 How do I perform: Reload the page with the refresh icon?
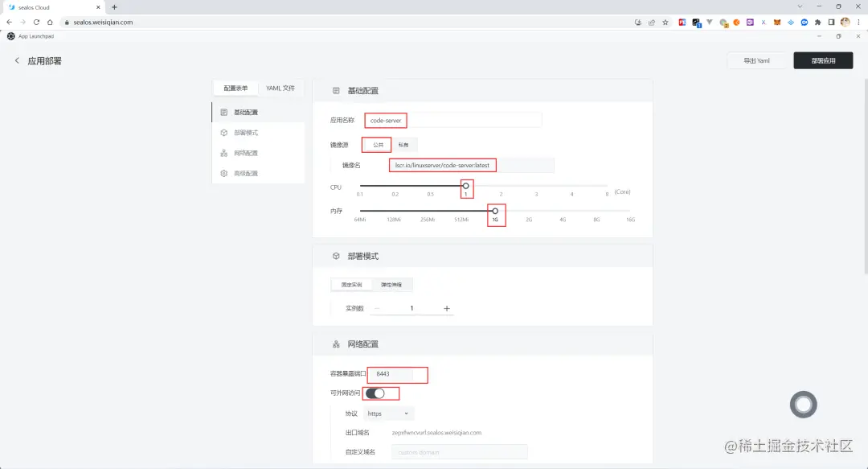tap(36, 23)
